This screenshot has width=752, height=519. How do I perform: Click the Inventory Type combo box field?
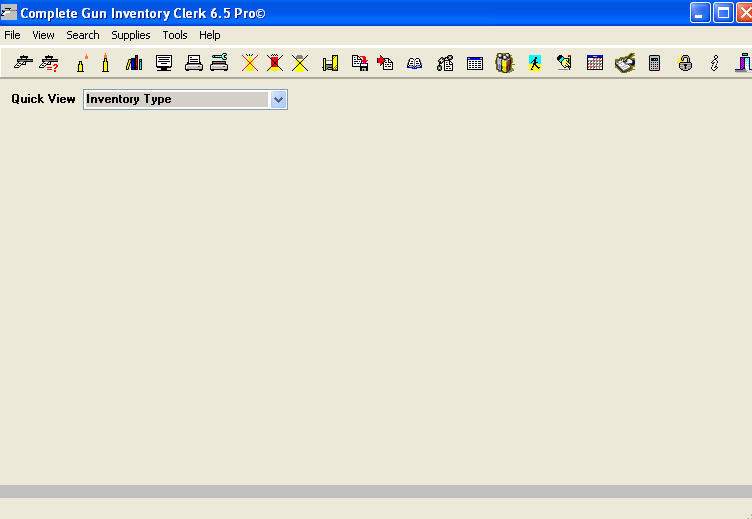(x=185, y=99)
